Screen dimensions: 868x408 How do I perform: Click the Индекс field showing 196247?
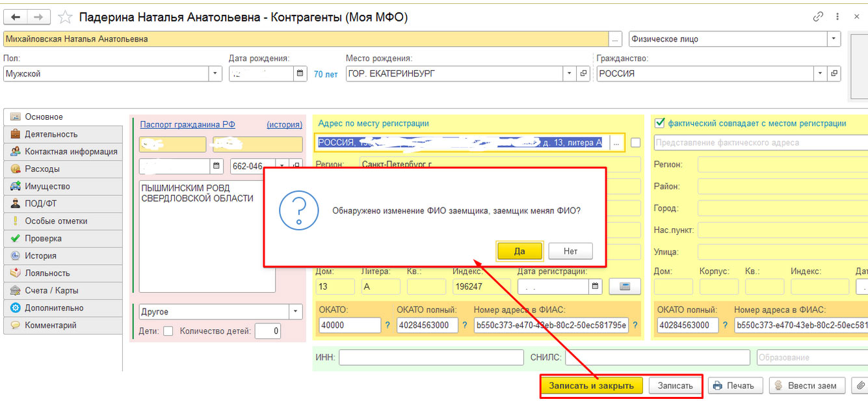[482, 286]
